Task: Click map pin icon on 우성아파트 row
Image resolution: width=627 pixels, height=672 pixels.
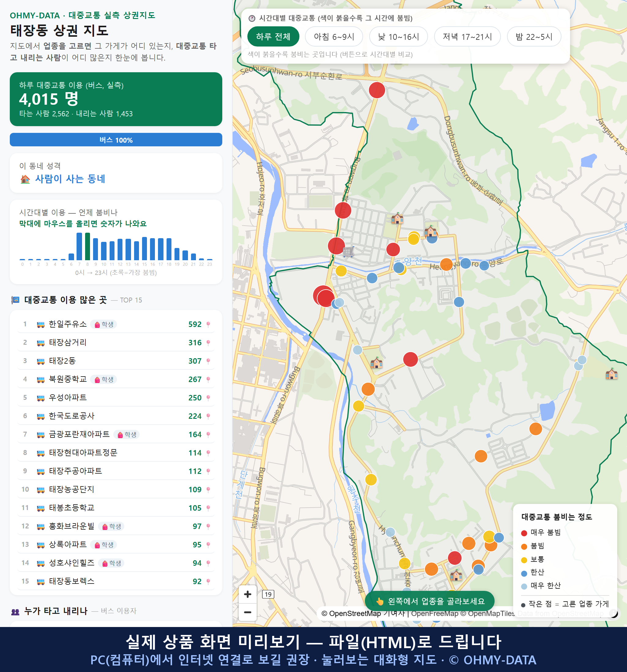Action: [x=208, y=398]
